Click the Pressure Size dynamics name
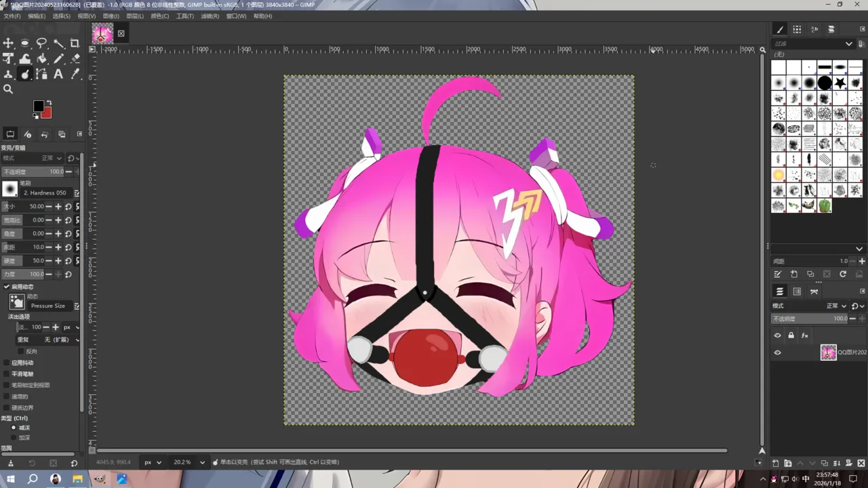Image resolution: width=868 pixels, height=488 pixels. (47, 306)
